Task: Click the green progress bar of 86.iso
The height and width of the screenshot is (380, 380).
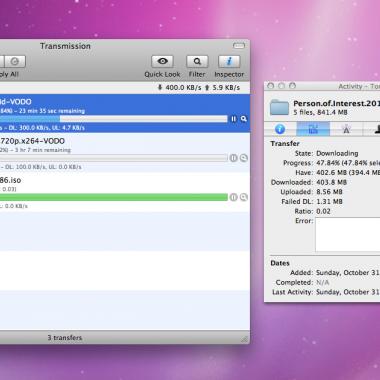Action: click(114, 197)
